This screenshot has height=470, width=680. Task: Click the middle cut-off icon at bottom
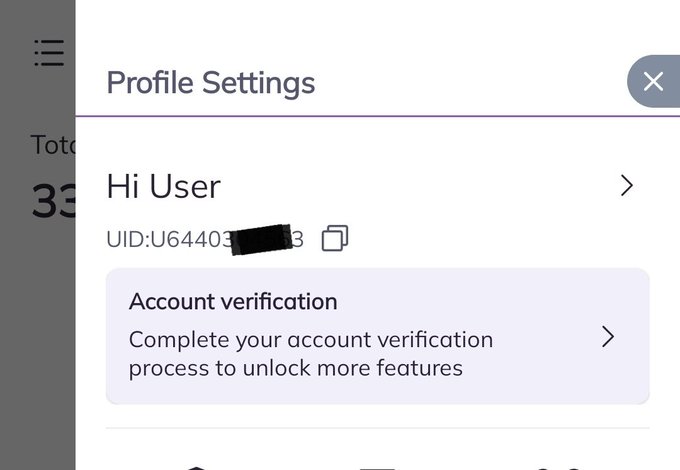(377, 467)
